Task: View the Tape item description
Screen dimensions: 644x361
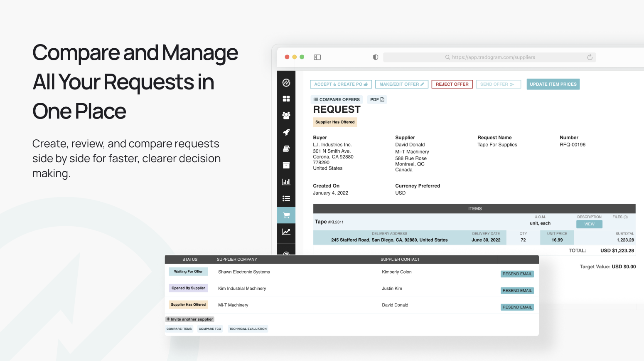Action: [x=589, y=224]
